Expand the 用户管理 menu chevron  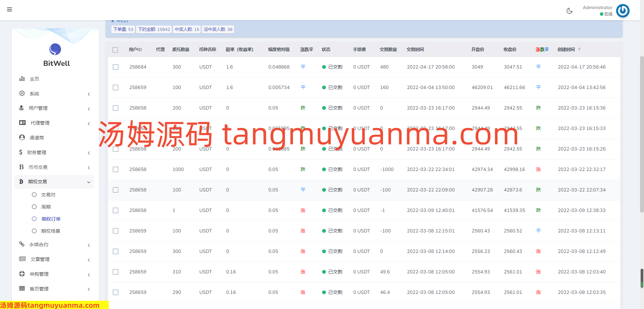[89, 109]
